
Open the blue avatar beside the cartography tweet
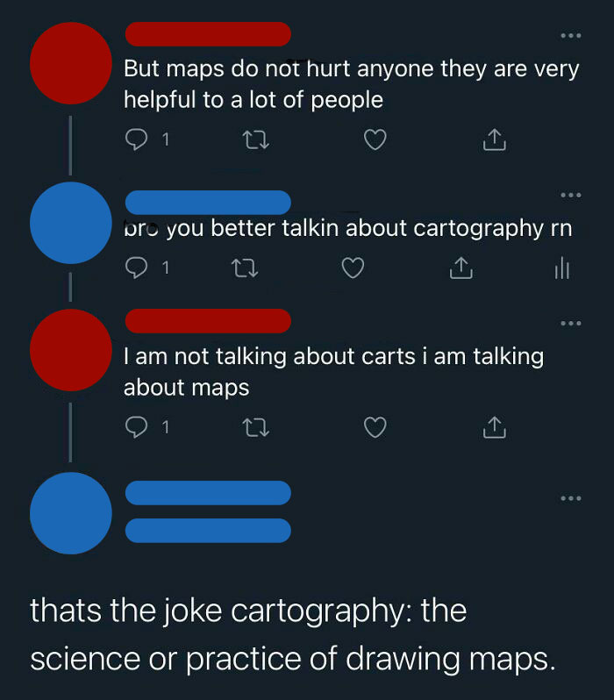tap(70, 223)
